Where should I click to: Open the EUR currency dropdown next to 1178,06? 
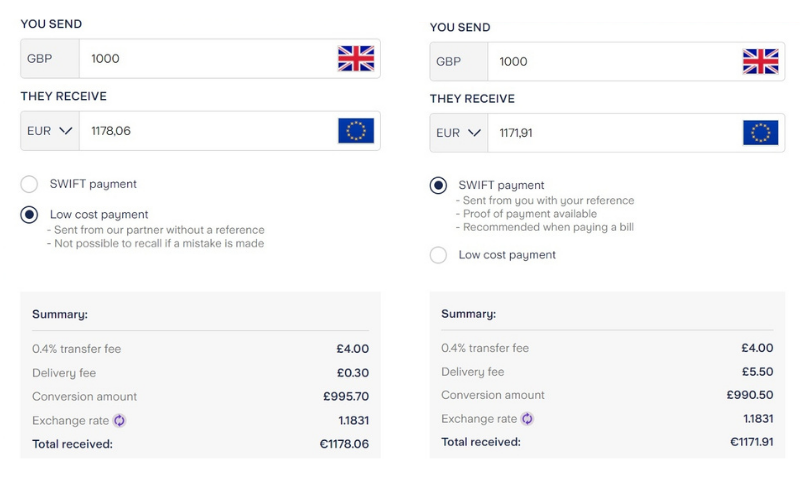tap(49, 131)
